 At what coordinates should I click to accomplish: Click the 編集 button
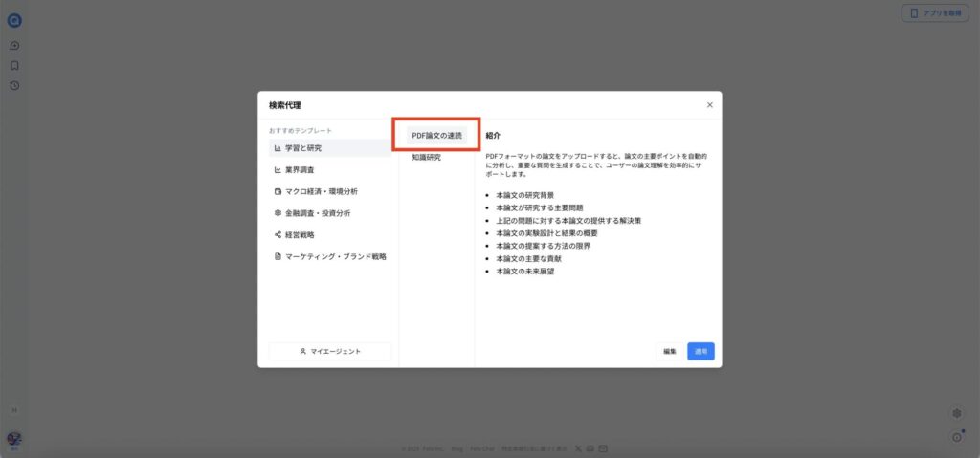pos(669,351)
